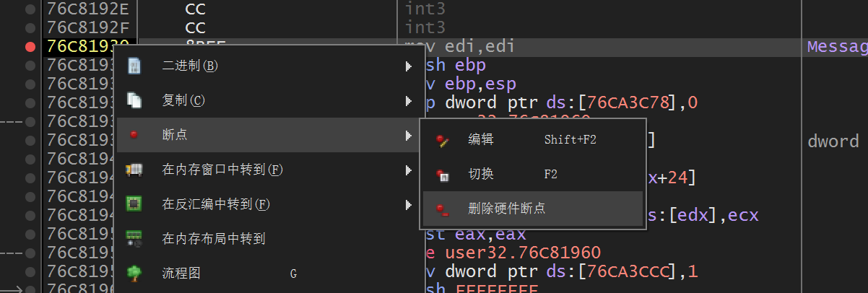Click the Shift+F2 shortcut label next to 编辑
The image size is (868, 293).
click(570, 140)
